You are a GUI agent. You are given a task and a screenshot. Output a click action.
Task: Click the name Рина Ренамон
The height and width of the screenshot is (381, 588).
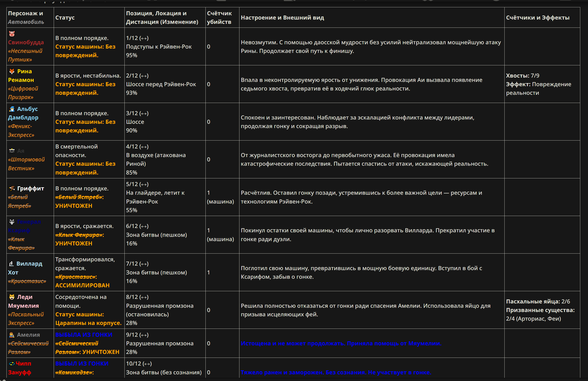click(x=21, y=76)
